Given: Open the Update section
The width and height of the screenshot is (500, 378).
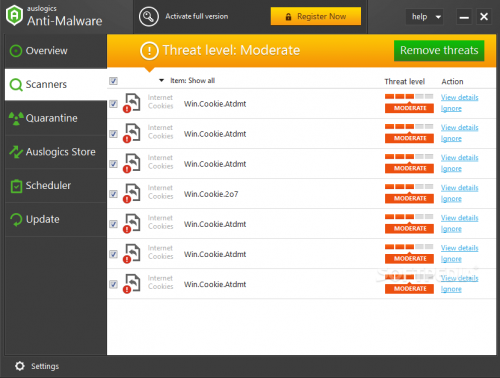Looking at the screenshot, I should pos(56,219).
